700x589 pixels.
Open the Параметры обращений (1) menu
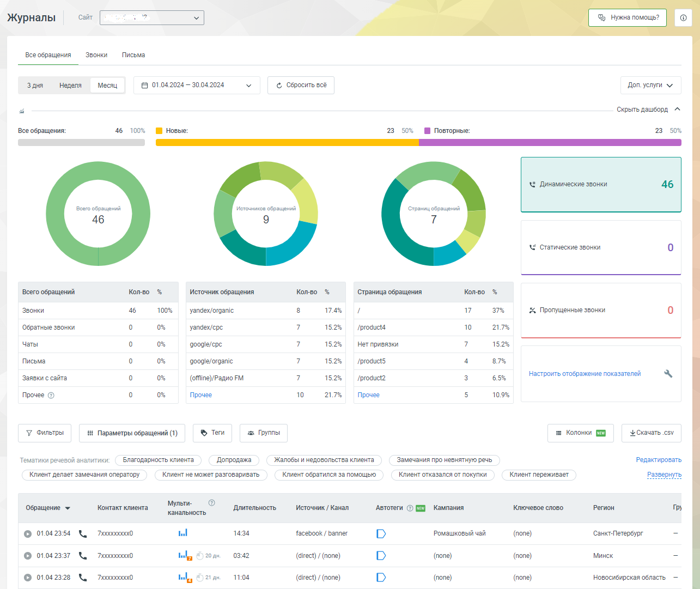[x=132, y=433]
